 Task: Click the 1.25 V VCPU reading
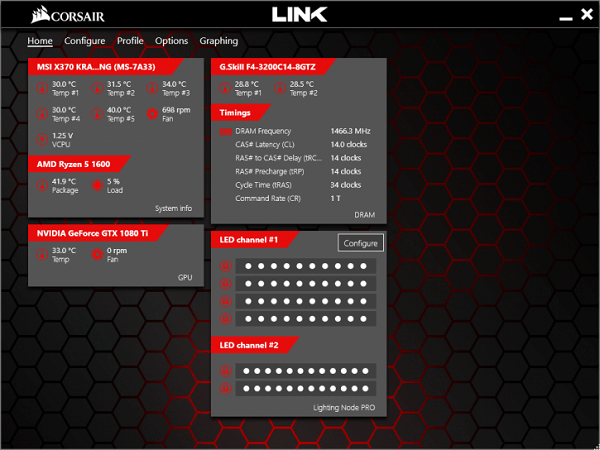62,135
